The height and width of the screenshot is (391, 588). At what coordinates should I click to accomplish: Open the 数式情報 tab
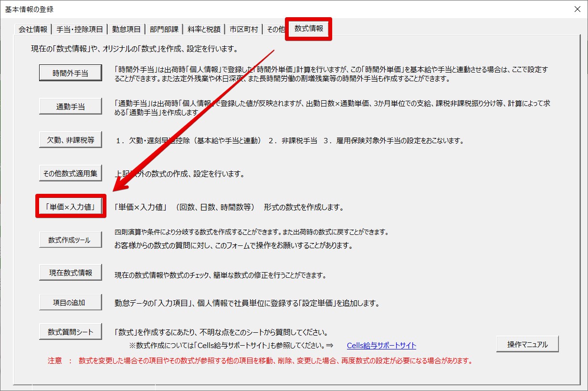(x=308, y=29)
